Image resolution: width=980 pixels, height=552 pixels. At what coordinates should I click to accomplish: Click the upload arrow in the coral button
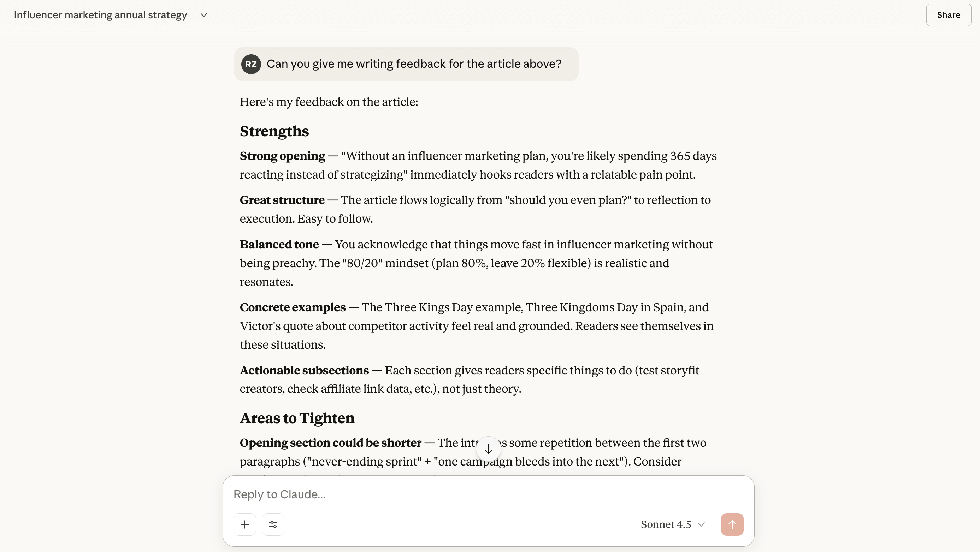(x=732, y=524)
